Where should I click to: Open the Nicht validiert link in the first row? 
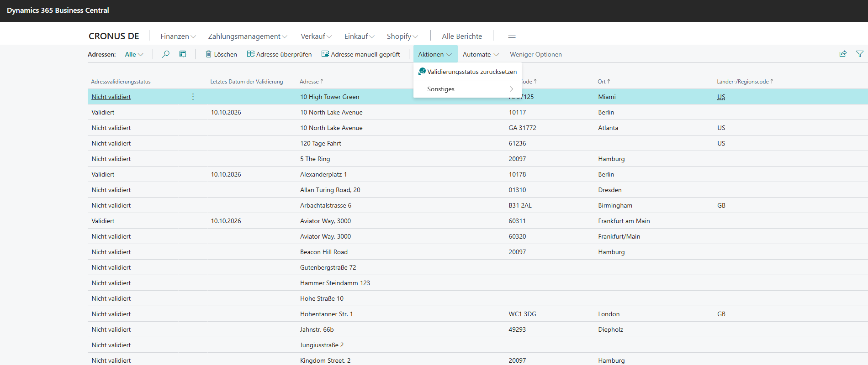[111, 97]
